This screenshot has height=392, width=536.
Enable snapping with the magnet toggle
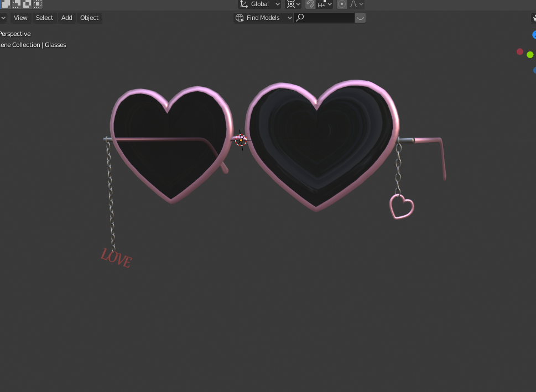tap(310, 4)
